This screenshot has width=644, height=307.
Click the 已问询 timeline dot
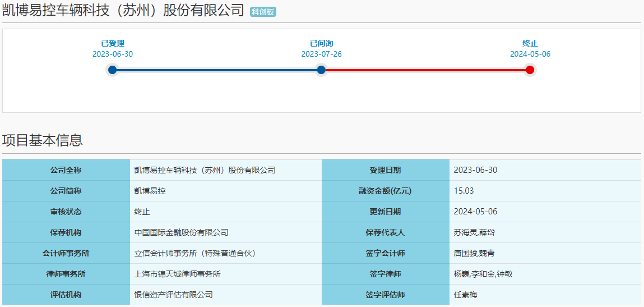tap(321, 70)
